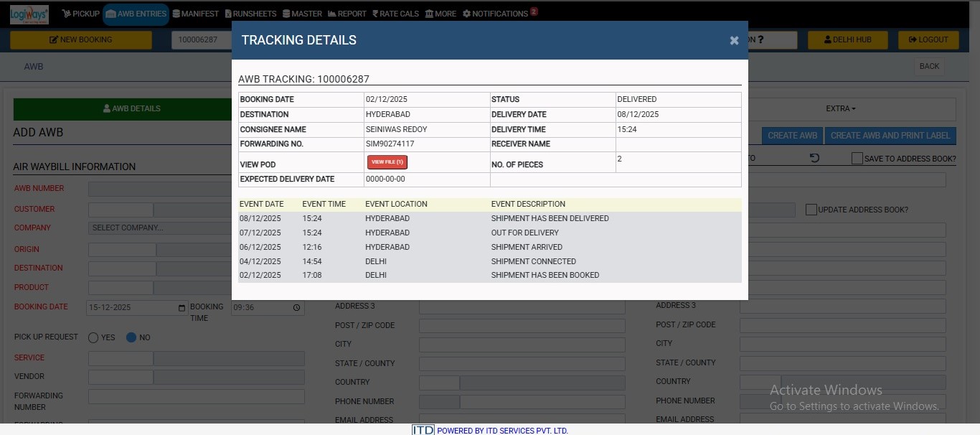Screen dimensions: 980x435
Task: Open the Logiways home logo
Action: 29,14
